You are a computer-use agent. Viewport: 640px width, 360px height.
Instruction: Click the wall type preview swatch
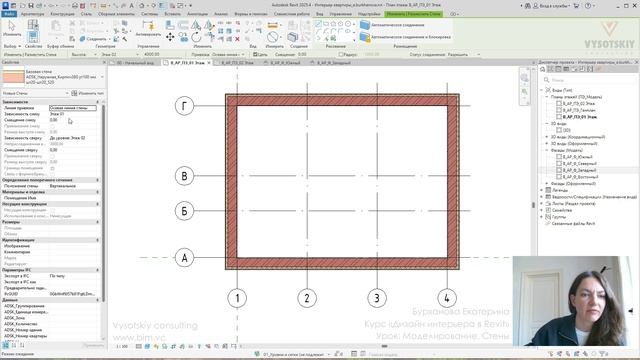pos(13,77)
